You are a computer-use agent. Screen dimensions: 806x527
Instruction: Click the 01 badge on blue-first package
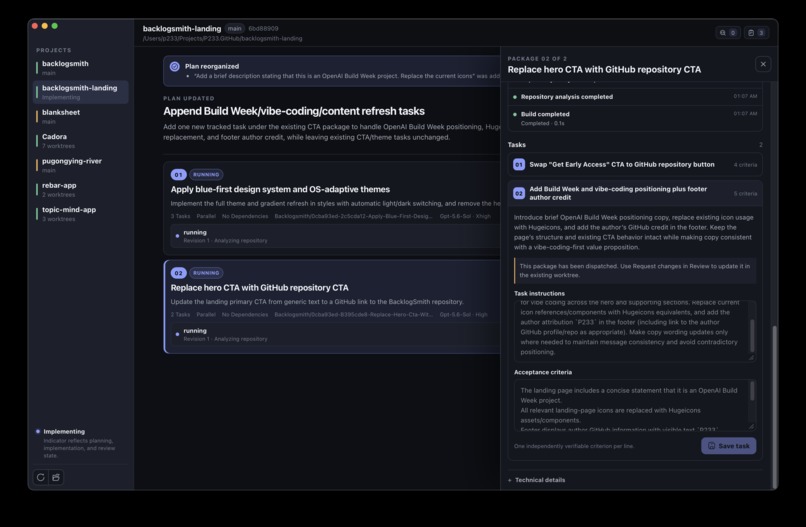pos(178,175)
